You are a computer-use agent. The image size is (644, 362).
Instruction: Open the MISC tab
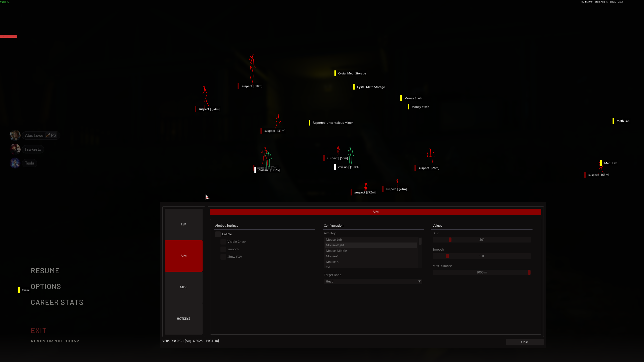point(183,287)
